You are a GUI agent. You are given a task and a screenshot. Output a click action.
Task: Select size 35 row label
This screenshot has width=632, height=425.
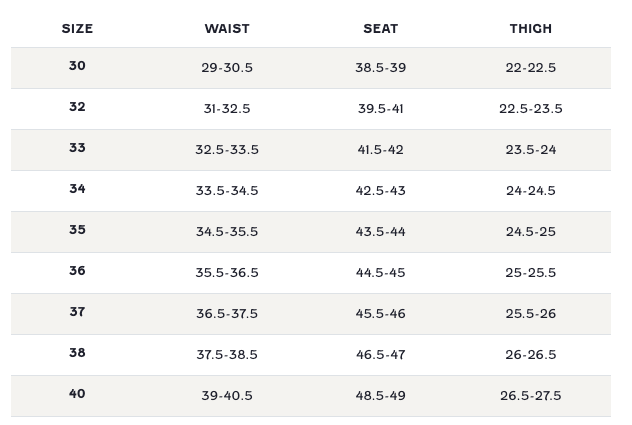coord(77,230)
